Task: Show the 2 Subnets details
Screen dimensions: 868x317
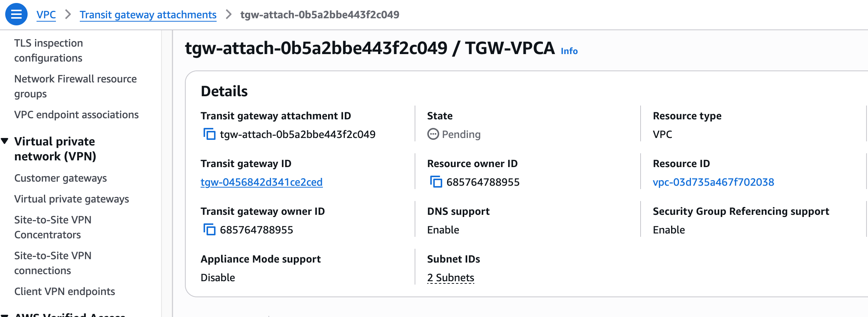Action: coord(450,277)
